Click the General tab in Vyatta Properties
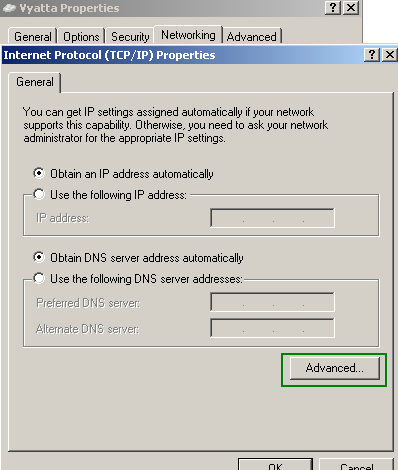Screen dimensions: 398x470 click(x=33, y=36)
